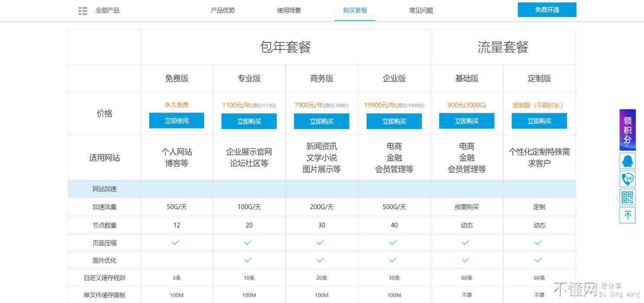
Task: Click the 24-hour phone support icon
Action: tap(628, 179)
